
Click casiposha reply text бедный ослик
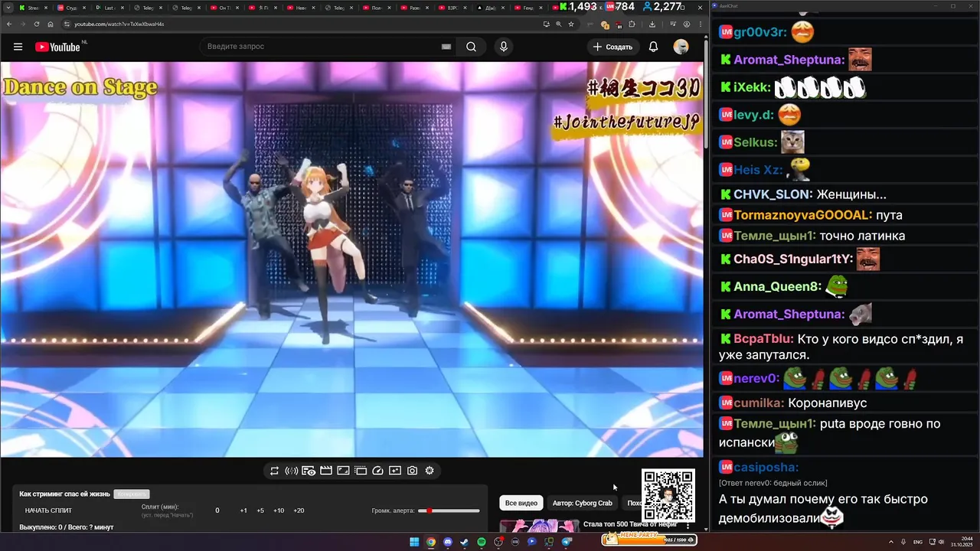(x=799, y=483)
